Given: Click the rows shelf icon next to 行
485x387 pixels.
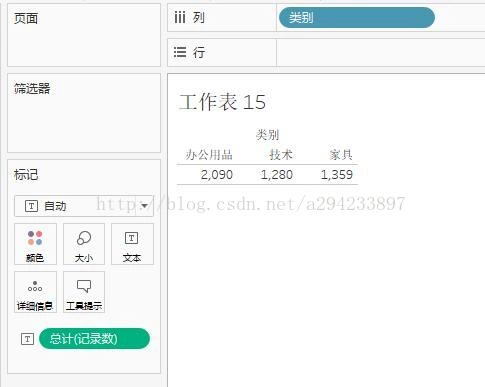Looking at the screenshot, I should [x=180, y=52].
